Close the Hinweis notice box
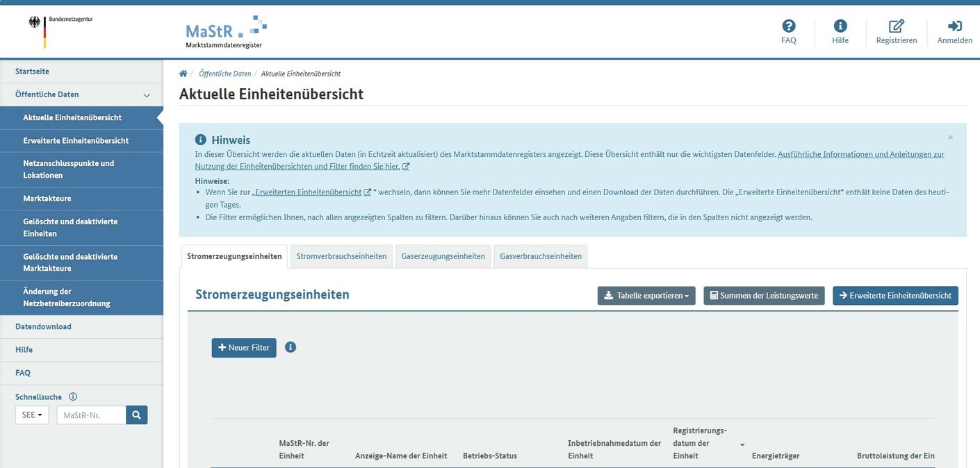The width and height of the screenshot is (980, 468). (x=950, y=137)
